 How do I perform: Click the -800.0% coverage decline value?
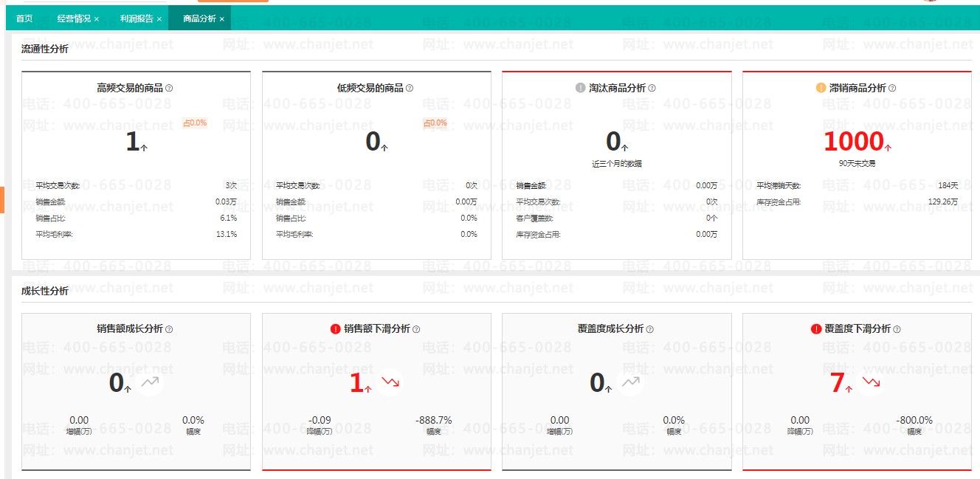click(914, 421)
